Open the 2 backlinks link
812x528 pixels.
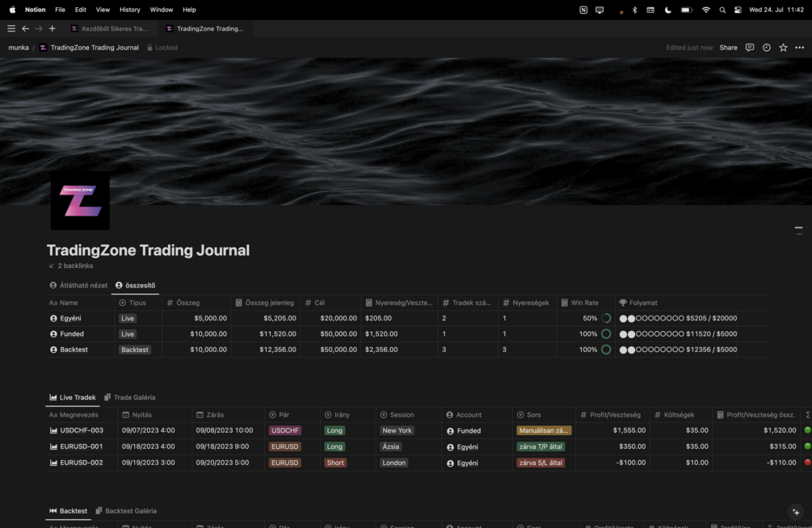71,266
